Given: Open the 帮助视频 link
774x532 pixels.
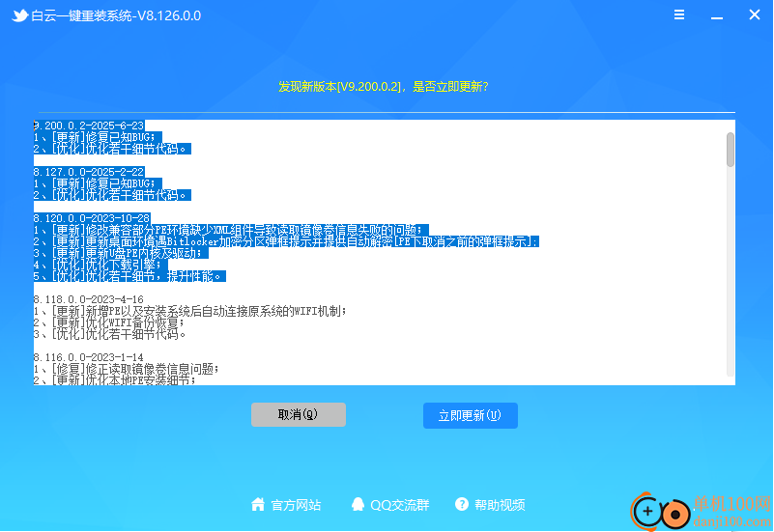Looking at the screenshot, I should [x=500, y=505].
